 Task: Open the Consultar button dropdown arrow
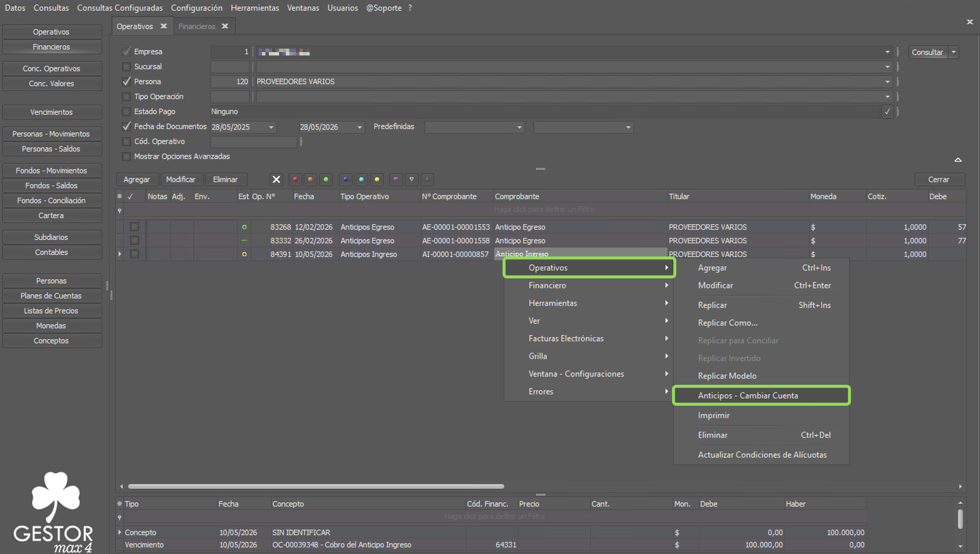[953, 52]
